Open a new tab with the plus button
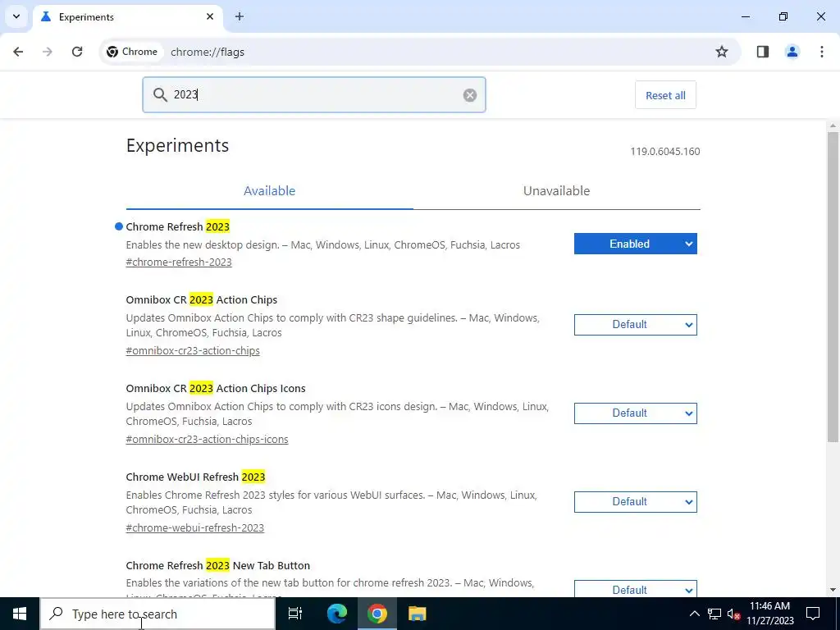 point(240,16)
